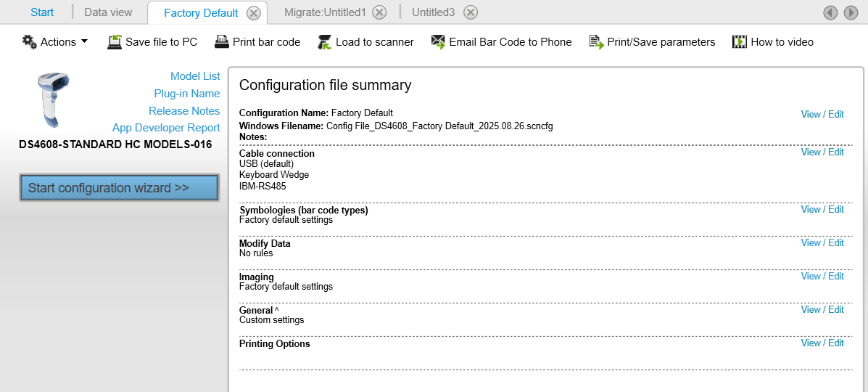Click the Load to scanner icon
This screenshot has height=392, width=868.
(x=324, y=42)
